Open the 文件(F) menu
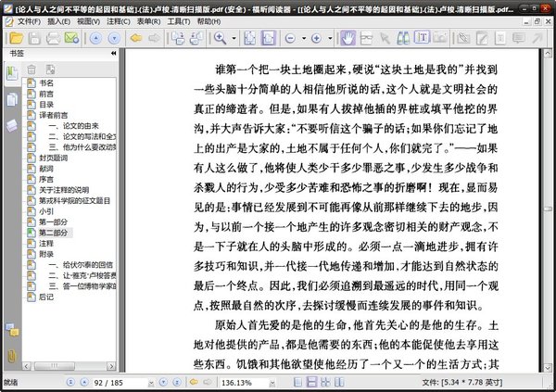The height and width of the screenshot is (392, 556). 28,19
